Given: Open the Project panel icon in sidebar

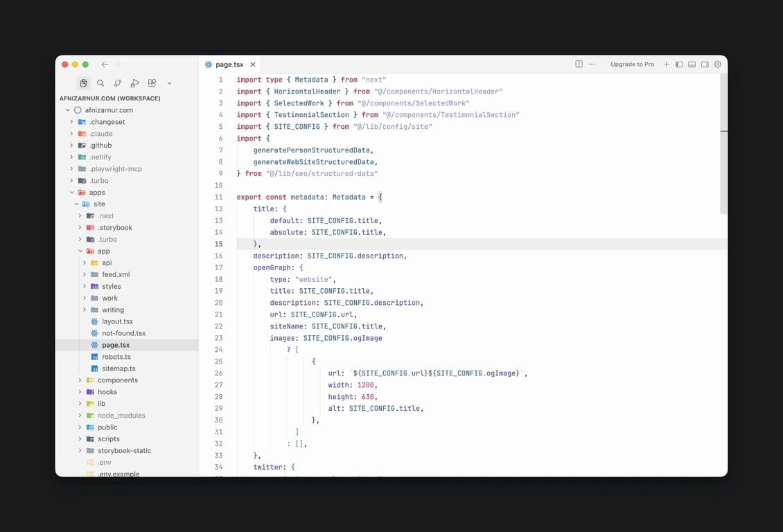Looking at the screenshot, I should [x=83, y=82].
